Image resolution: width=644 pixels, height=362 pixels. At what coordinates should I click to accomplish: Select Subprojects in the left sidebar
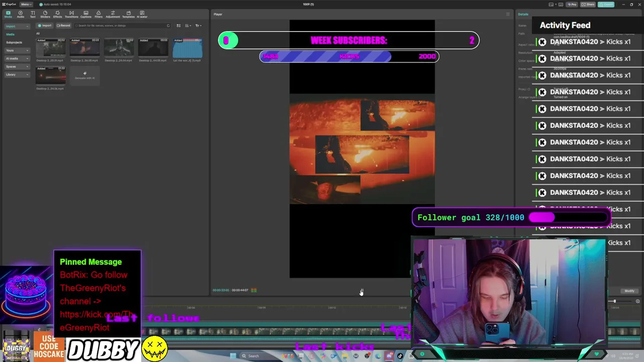[14, 42]
